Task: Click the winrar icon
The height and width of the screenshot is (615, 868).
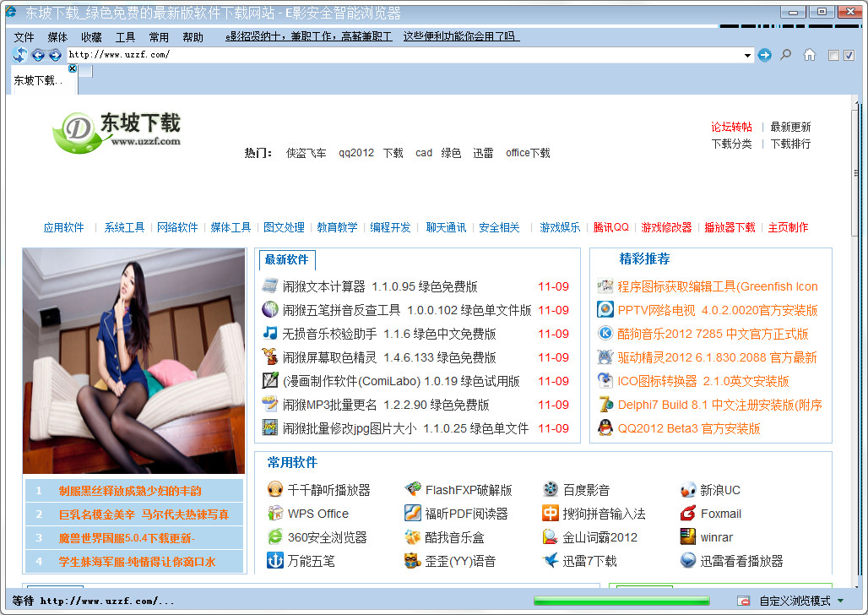Action: point(688,537)
